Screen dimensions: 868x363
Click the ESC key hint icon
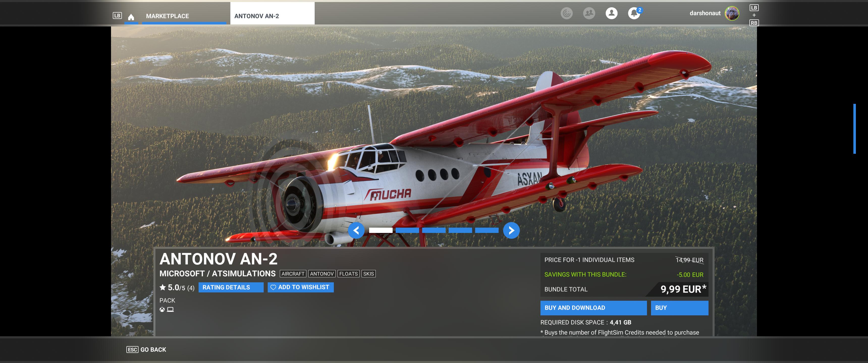click(132, 350)
